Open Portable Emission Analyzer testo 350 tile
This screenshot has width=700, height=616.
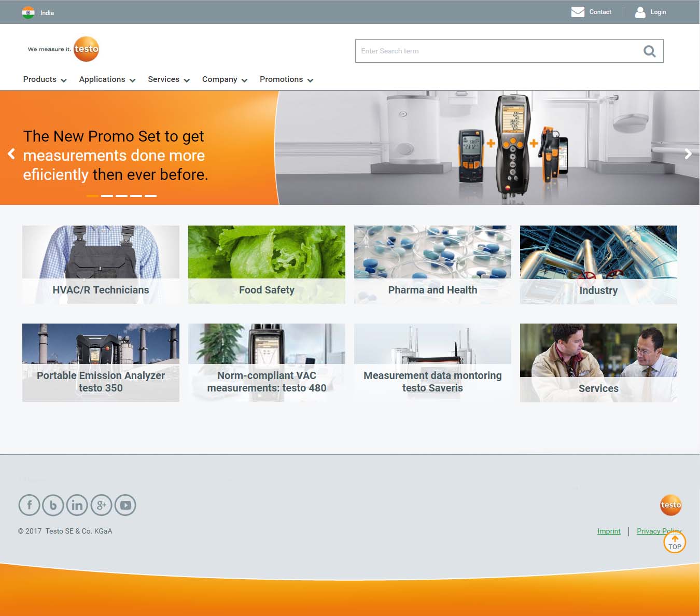[101, 362]
